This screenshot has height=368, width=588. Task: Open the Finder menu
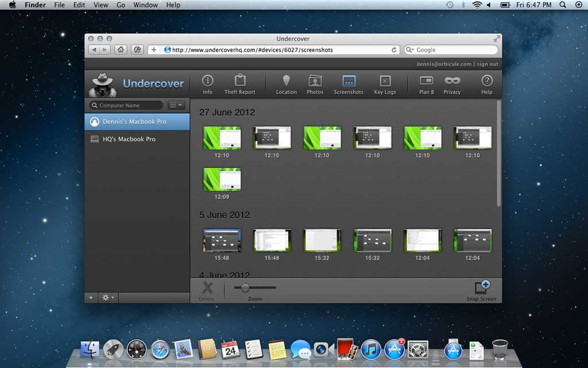(x=35, y=5)
